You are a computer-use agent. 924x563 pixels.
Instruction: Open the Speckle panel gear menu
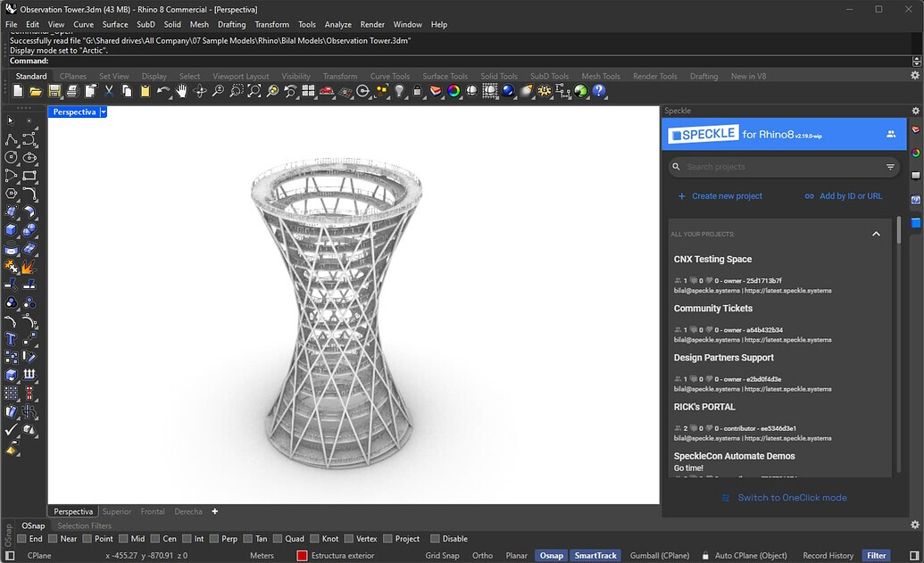(x=915, y=111)
